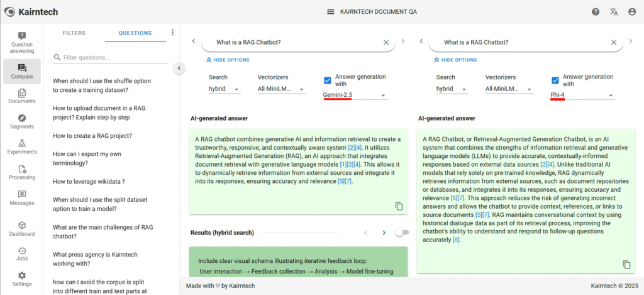644x295 pixels.
Task: Open the Experiments flask icon
Action: (22, 147)
